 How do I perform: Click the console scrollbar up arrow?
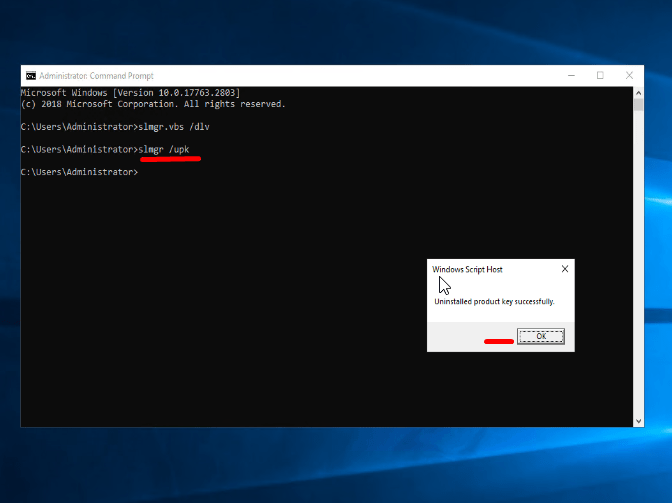pyautogui.click(x=638, y=93)
